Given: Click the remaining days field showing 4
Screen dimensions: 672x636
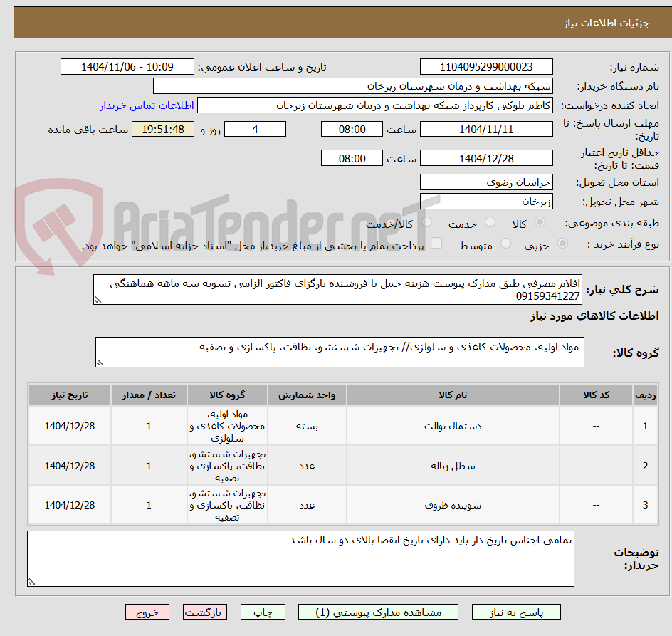Looking at the screenshot, I should pyautogui.click(x=255, y=129).
